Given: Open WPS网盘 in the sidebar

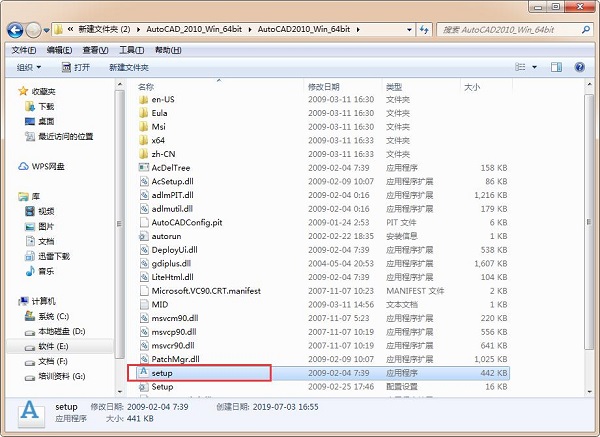Looking at the screenshot, I should 41,166.
